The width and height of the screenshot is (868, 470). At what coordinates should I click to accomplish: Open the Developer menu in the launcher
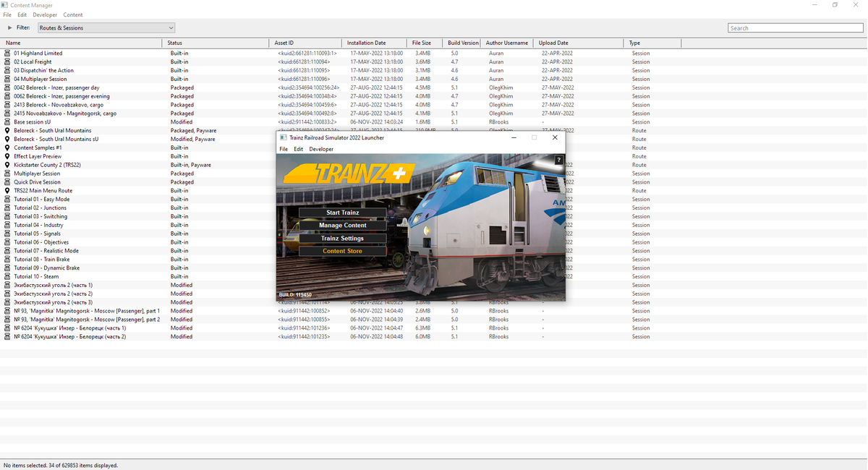tap(320, 148)
